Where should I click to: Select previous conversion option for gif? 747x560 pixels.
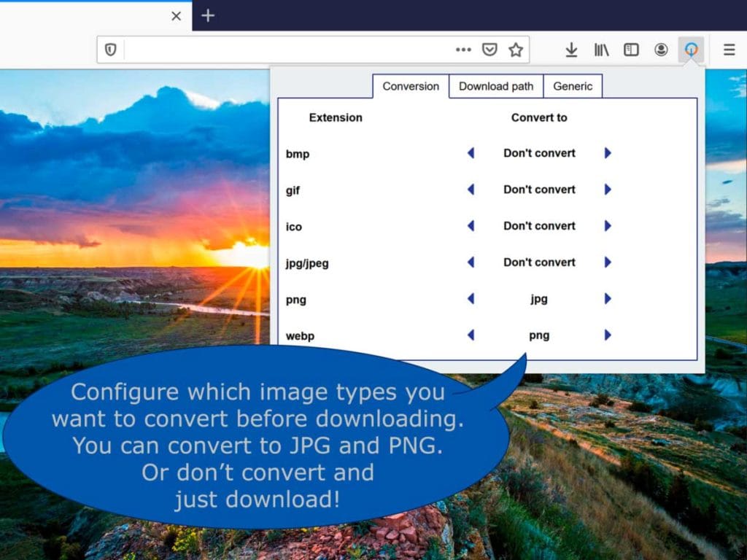point(471,190)
